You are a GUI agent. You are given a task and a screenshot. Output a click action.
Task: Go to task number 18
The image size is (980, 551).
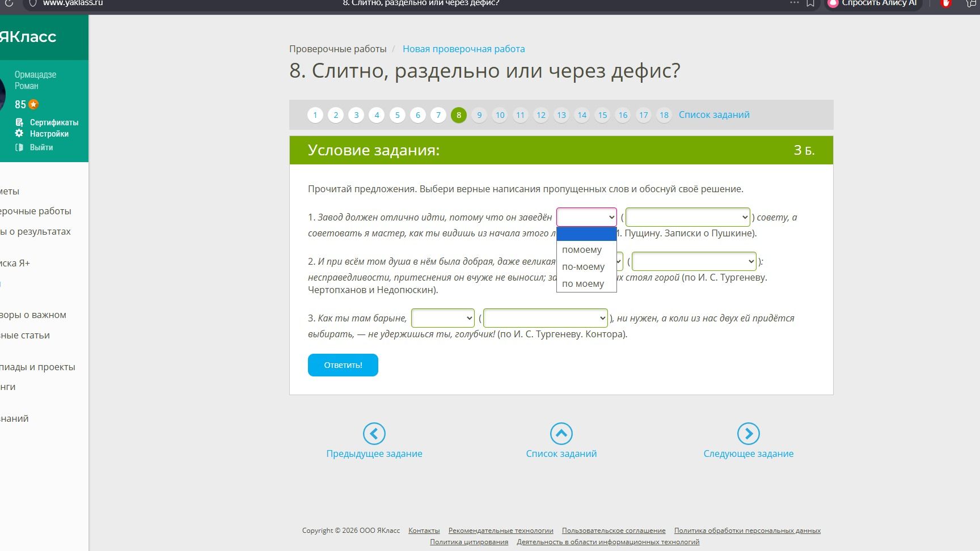(664, 115)
